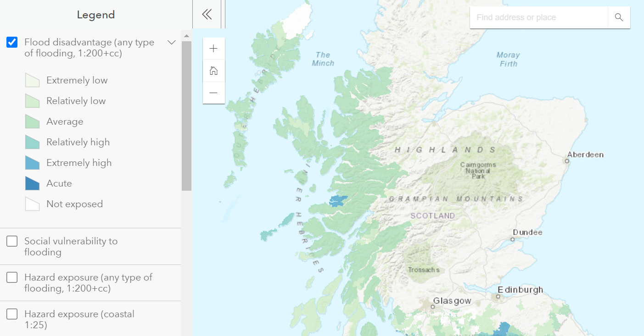Click the Relatively high legend entry

pos(78,142)
